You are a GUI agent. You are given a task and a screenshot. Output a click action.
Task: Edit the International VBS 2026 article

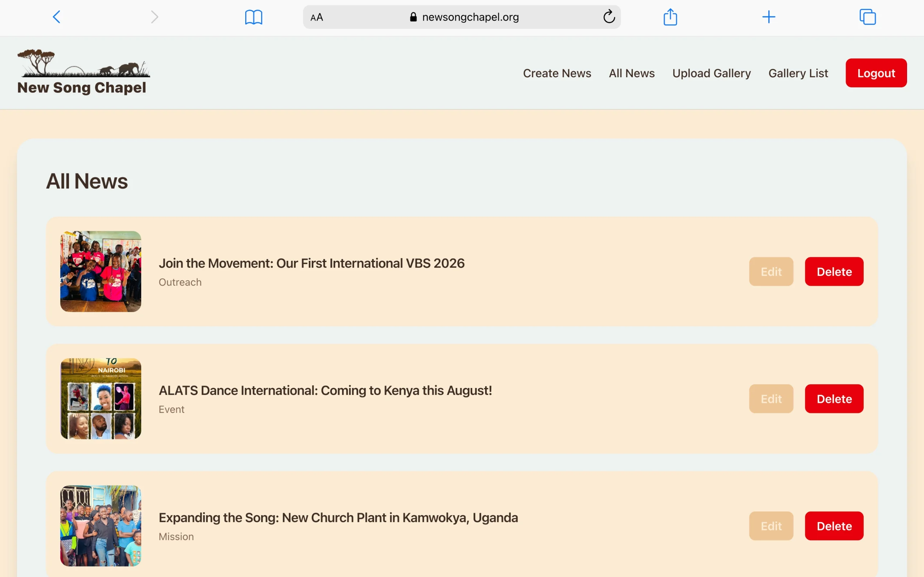point(771,271)
